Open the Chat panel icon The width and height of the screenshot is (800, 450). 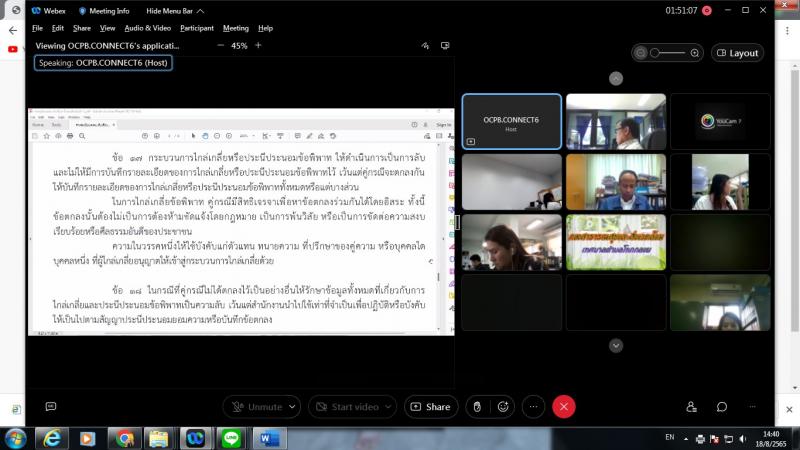(x=721, y=407)
